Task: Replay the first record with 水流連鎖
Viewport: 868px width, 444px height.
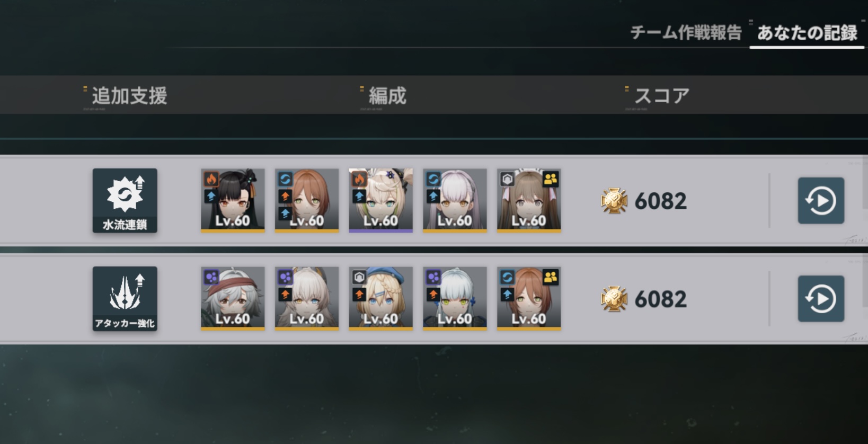Action: [x=821, y=201]
